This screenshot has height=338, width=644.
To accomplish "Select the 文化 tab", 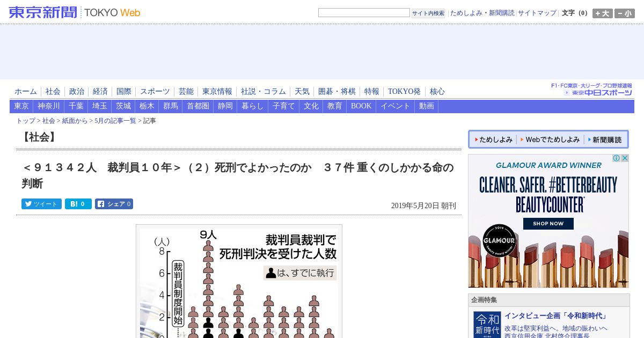I will click(x=311, y=106).
